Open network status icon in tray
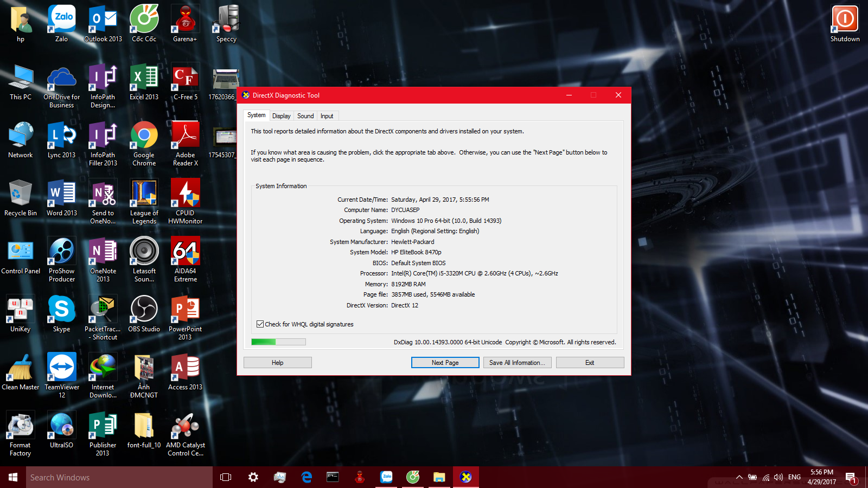 pos(765,477)
